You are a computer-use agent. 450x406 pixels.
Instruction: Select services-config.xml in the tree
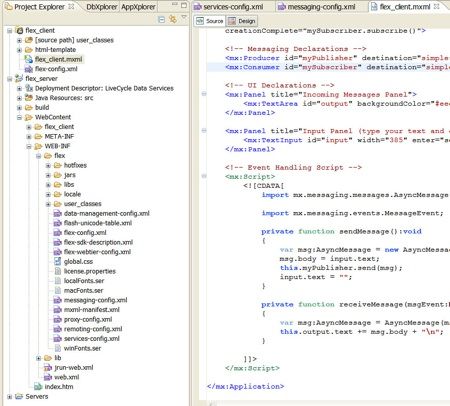92,339
